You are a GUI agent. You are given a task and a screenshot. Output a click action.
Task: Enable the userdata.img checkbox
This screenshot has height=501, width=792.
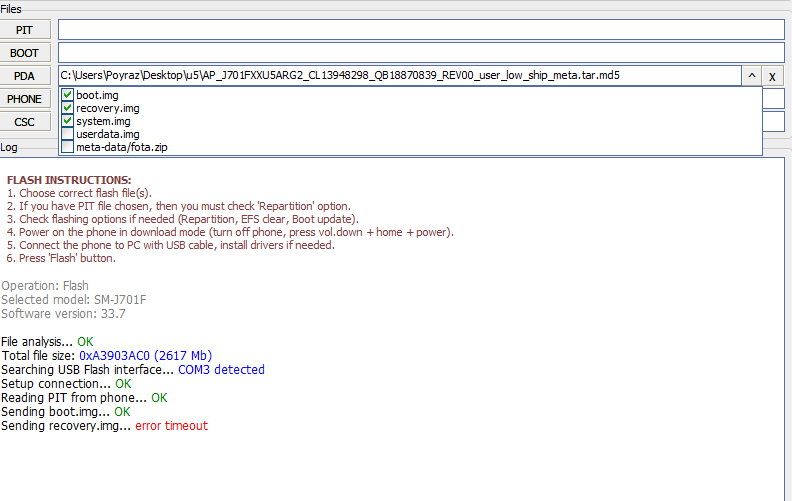tap(67, 134)
